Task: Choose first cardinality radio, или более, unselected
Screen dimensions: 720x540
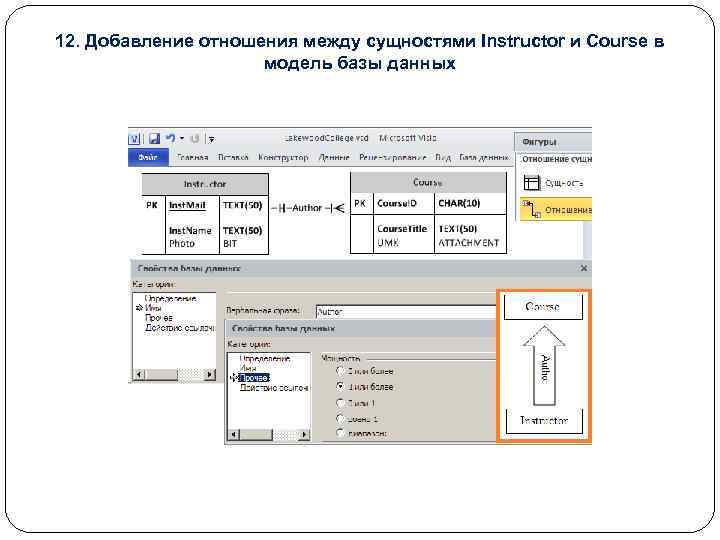Action: pos(340,371)
